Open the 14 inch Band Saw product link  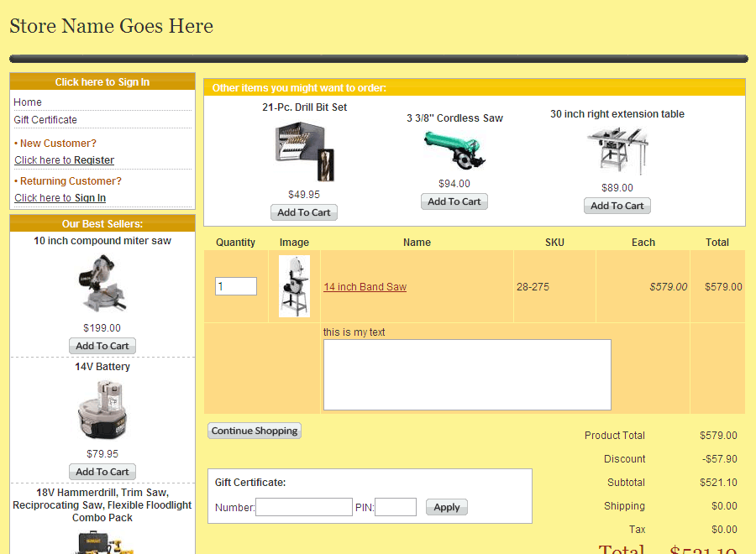(x=365, y=287)
